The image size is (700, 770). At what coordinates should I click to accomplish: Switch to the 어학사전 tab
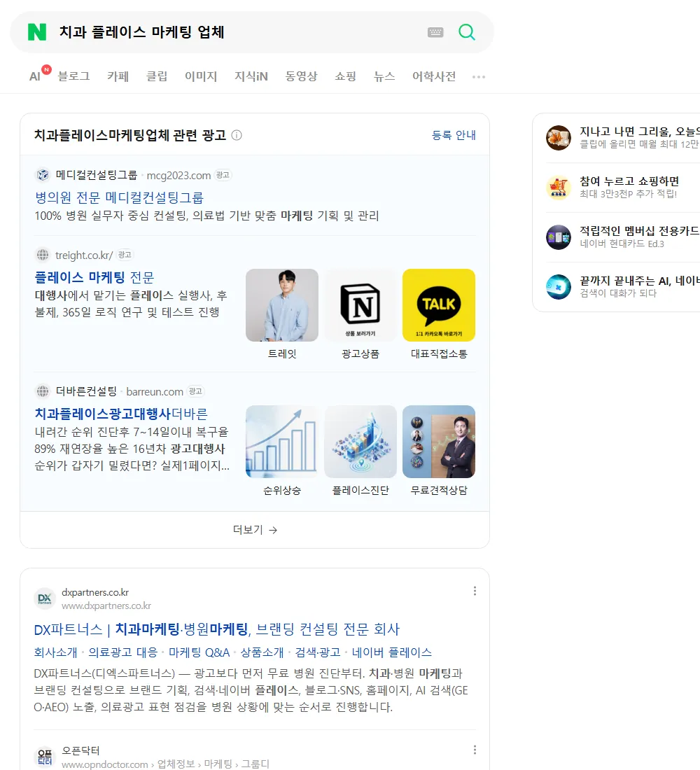[434, 76]
